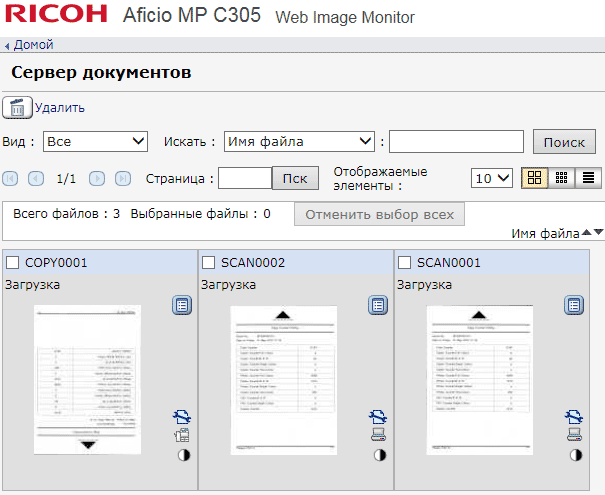Image resolution: width=605 pixels, height=495 pixels.
Task: Select the SCAN0002 checkbox
Action: [x=208, y=263]
